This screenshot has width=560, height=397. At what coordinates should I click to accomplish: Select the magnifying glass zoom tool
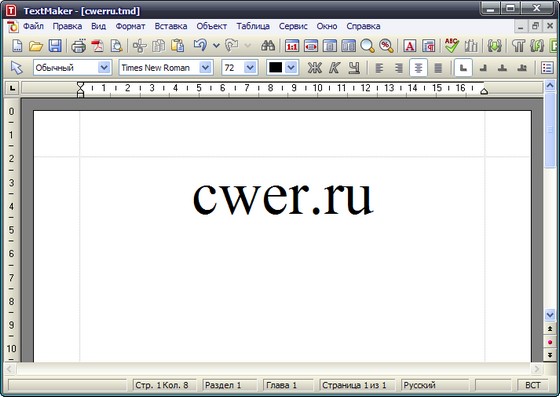[x=367, y=46]
